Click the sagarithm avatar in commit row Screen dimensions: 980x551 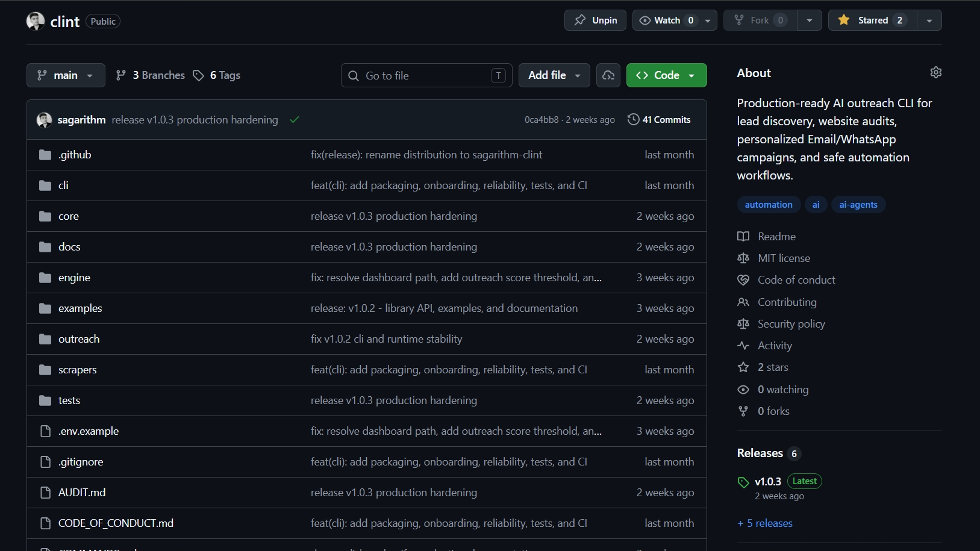coord(44,120)
